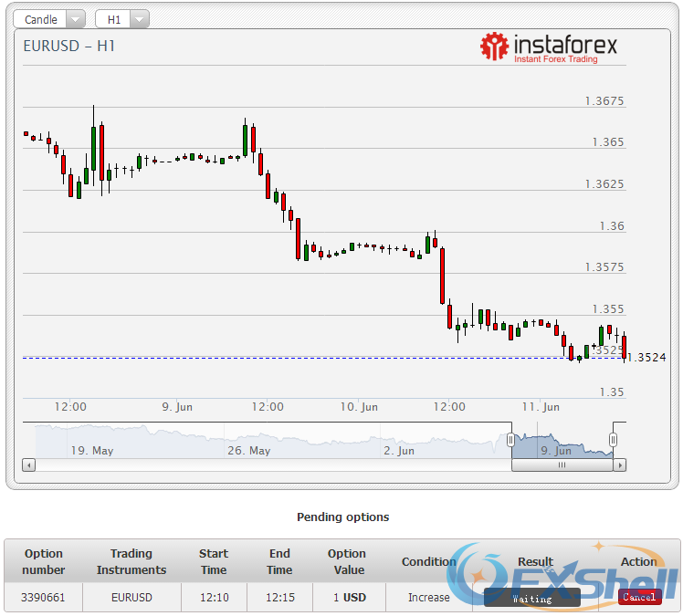Click the EURUSD – H1 chart title
This screenshot has width=683, height=616.
click(69, 46)
